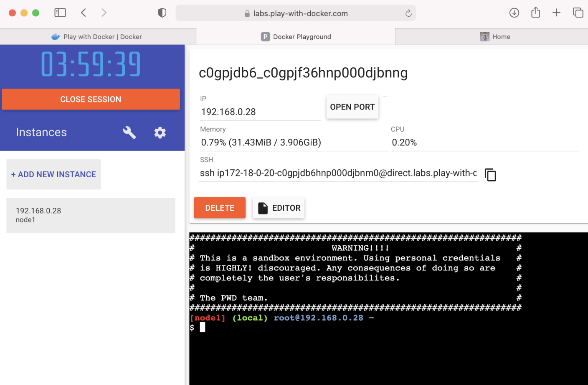Click the CPU usage value 0.20%
The height and width of the screenshot is (385, 588).
(x=404, y=143)
